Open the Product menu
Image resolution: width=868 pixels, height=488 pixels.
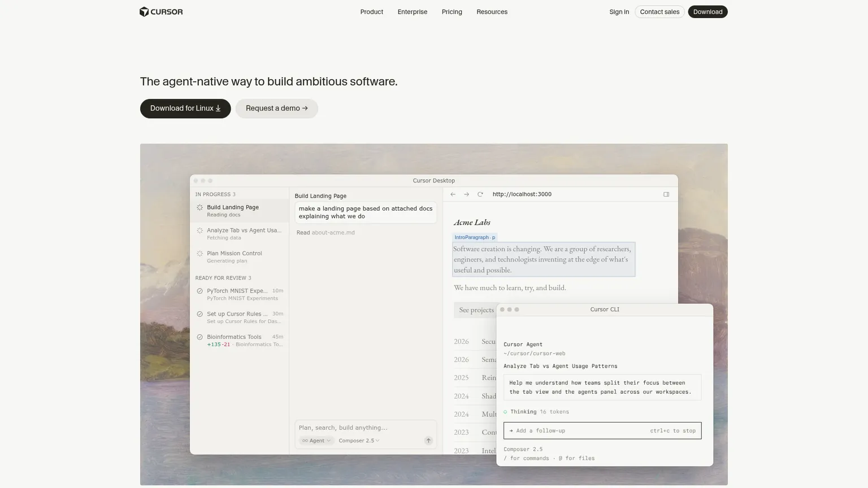(372, 12)
